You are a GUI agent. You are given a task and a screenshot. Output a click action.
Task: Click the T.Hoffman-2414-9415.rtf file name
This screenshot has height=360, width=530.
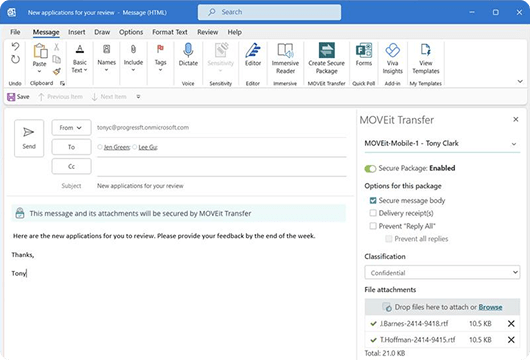pos(417,340)
